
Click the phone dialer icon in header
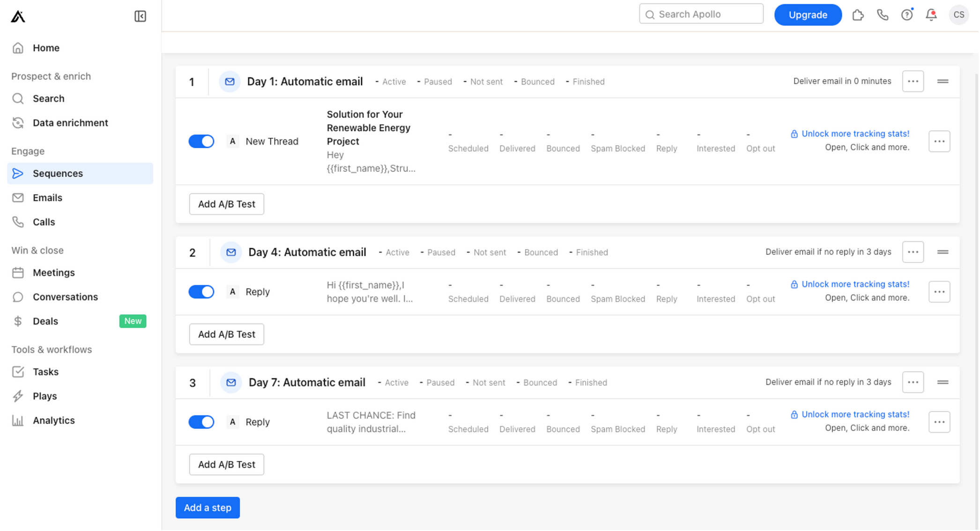click(x=883, y=15)
